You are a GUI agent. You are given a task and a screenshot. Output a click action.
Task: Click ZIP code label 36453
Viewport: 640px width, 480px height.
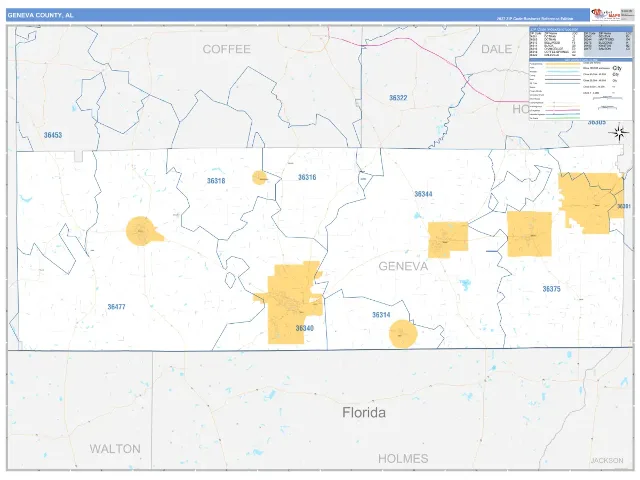53,135
